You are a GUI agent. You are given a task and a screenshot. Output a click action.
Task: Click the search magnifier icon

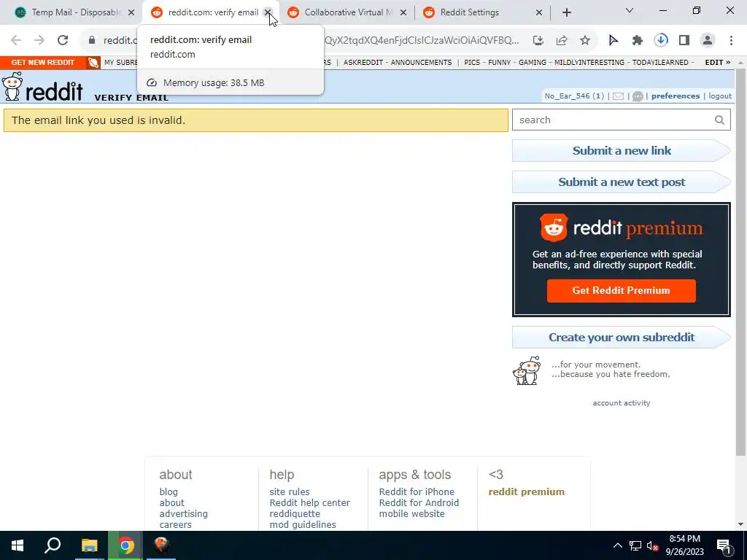(719, 120)
